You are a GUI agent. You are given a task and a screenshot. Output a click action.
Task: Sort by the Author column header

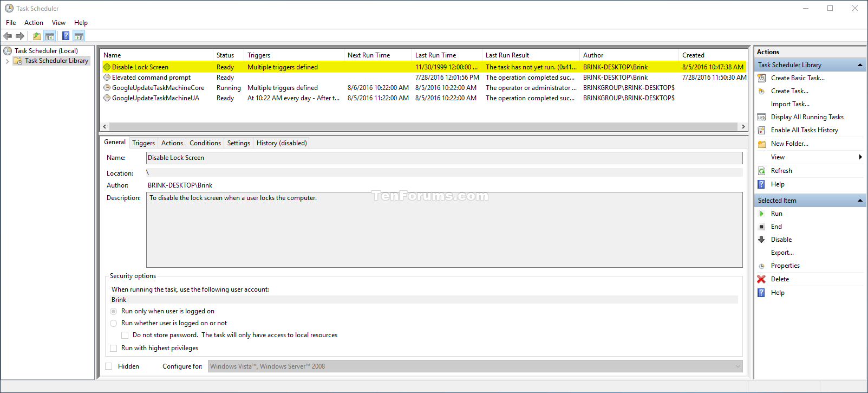pyautogui.click(x=629, y=55)
